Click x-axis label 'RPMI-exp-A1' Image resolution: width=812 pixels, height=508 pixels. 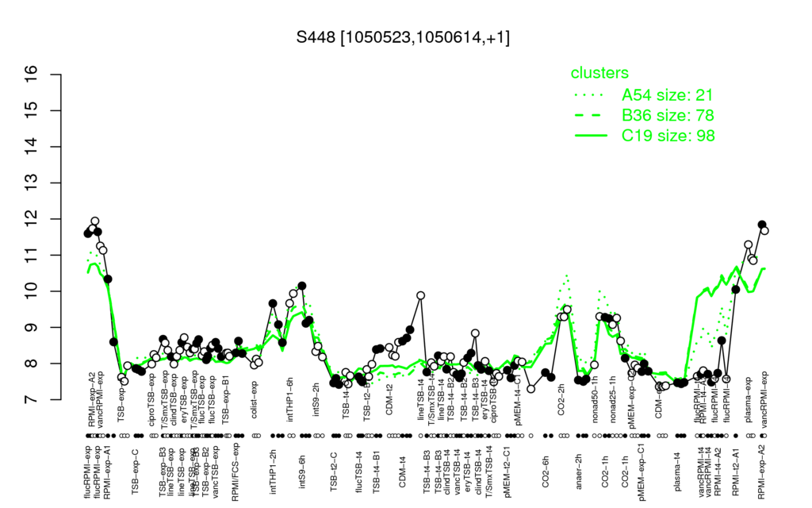click(x=107, y=471)
